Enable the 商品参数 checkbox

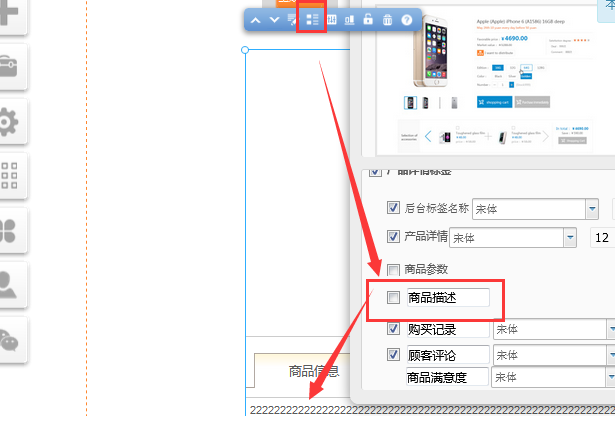tap(393, 270)
